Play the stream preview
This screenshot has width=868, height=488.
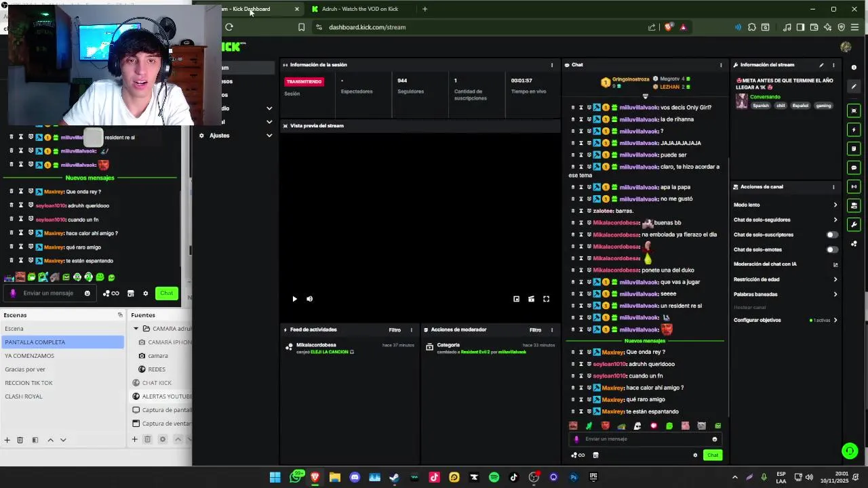click(294, 299)
